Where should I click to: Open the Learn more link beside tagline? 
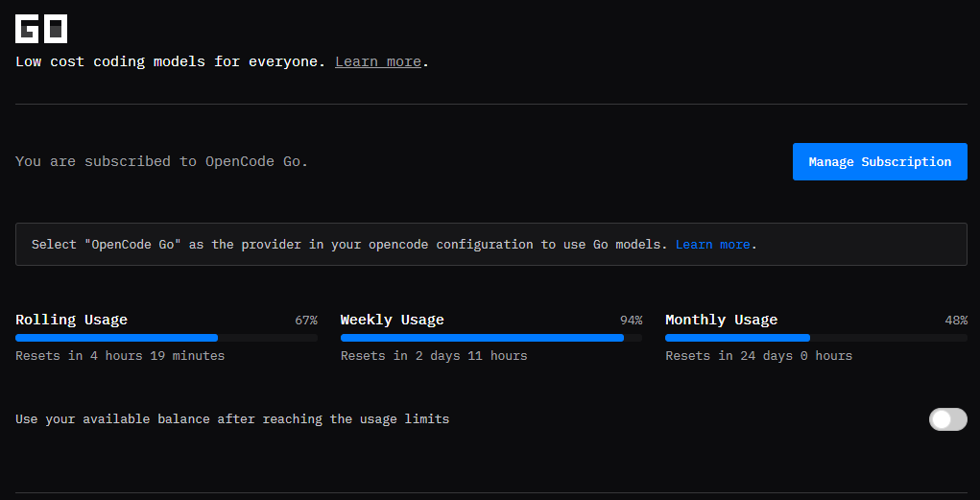pos(378,61)
